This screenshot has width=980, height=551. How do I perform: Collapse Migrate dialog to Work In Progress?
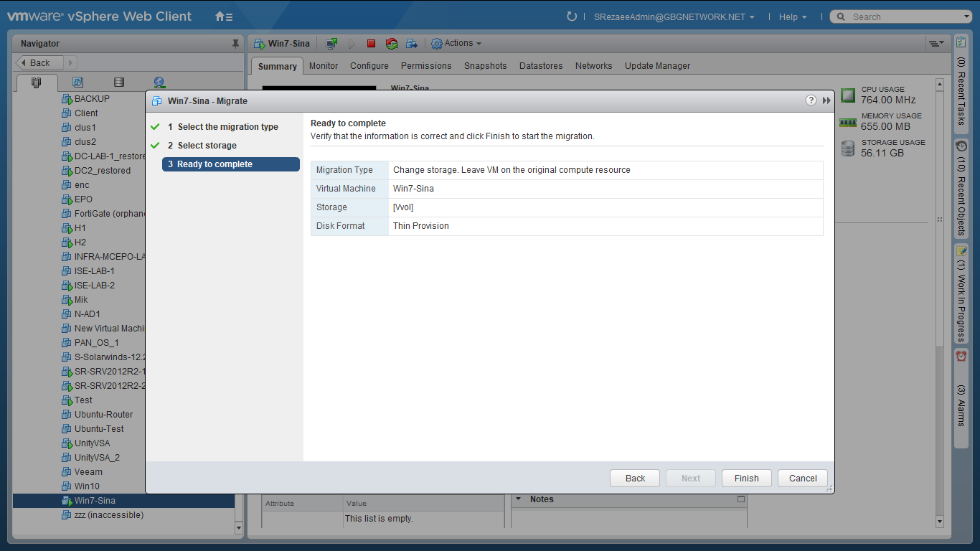tap(826, 100)
